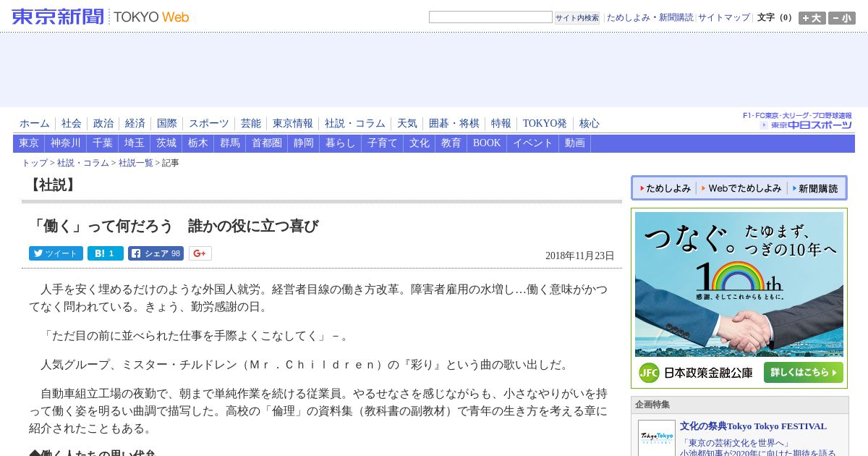Open 教育 in the blue bar
Screen dimensions: 868x456
pos(451,143)
